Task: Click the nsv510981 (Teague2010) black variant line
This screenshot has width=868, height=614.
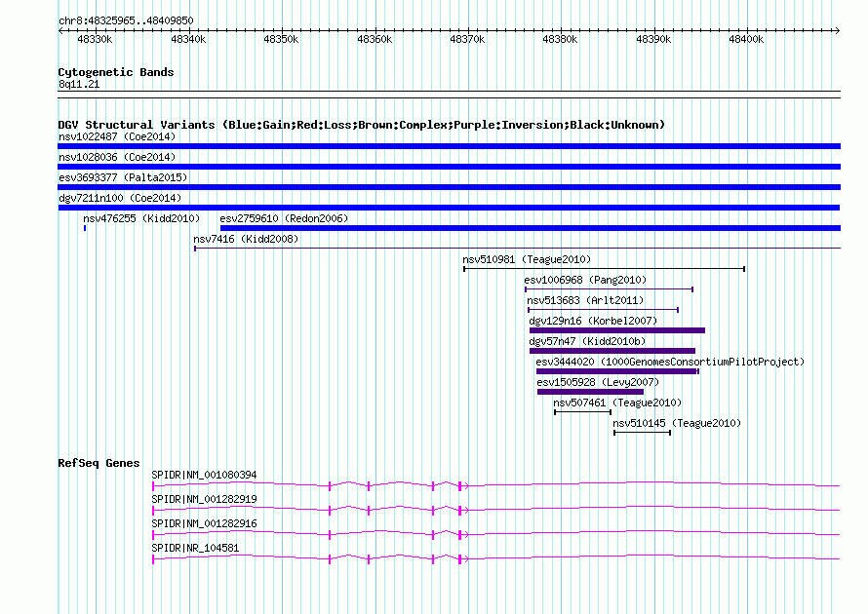Action: tap(603, 269)
